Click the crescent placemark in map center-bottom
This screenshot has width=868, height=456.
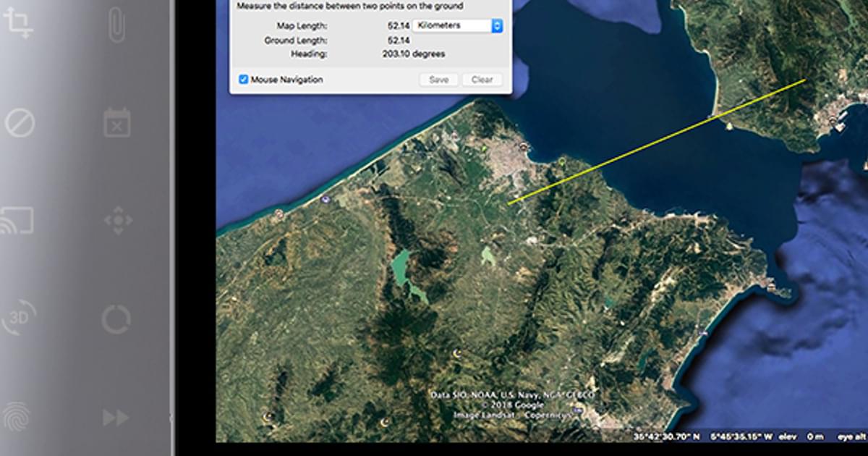click(x=456, y=352)
